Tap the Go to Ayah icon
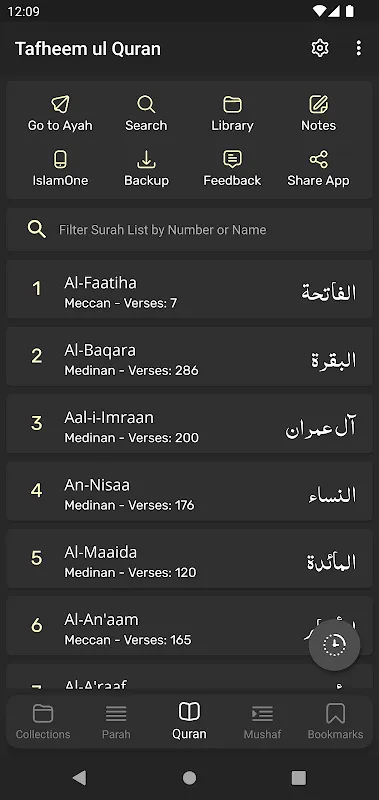This screenshot has height=800, width=379. coord(60,104)
